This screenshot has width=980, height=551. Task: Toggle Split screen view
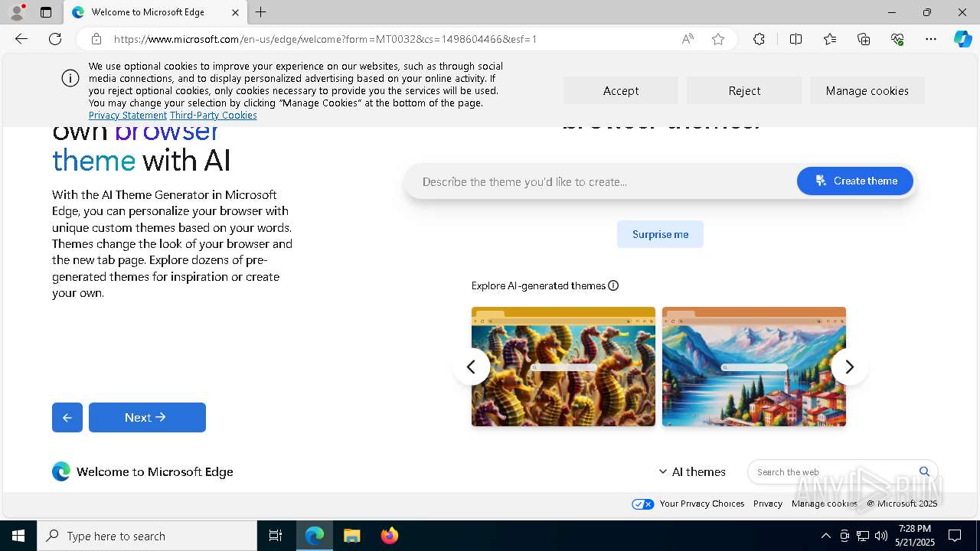pyautogui.click(x=795, y=39)
